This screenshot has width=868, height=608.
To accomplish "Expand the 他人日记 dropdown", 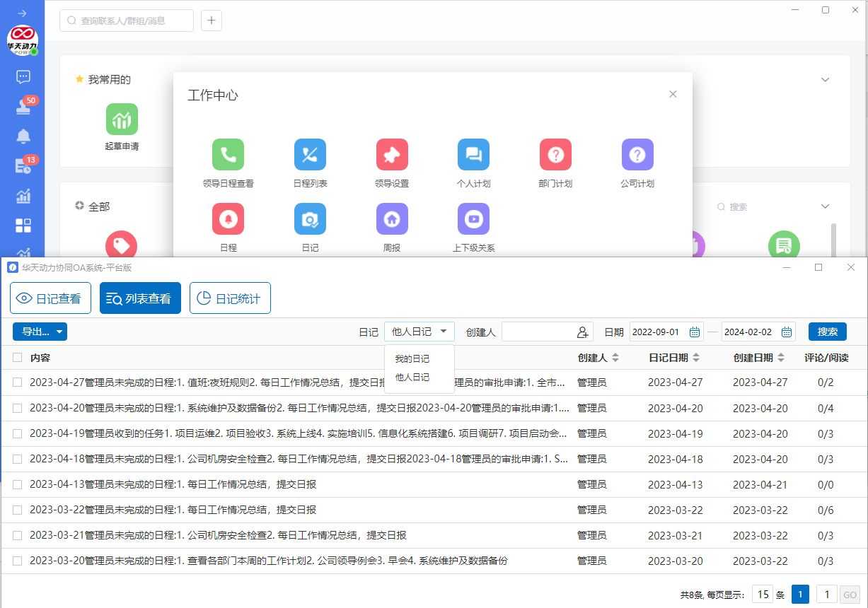I will click(419, 332).
